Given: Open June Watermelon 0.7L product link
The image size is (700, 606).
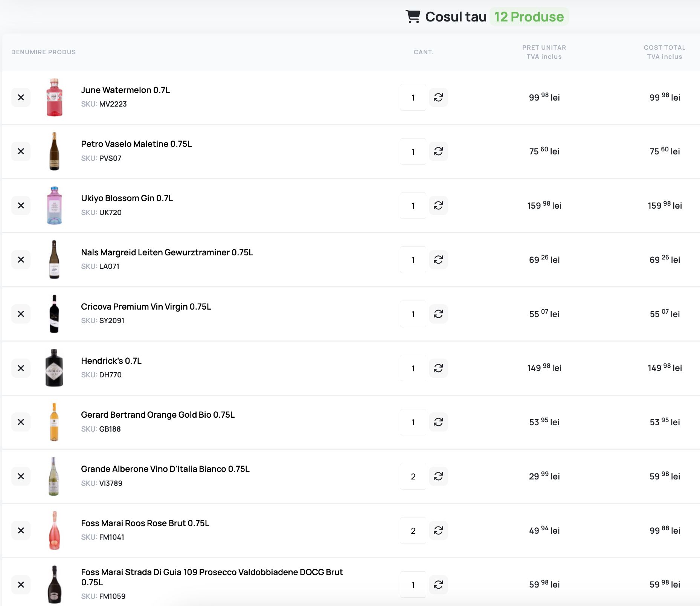Looking at the screenshot, I should coord(125,90).
